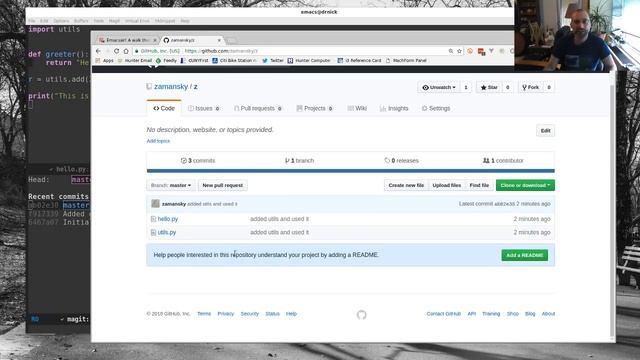Open the Hunter Email bookmark
640x360 pixels.
135,60
